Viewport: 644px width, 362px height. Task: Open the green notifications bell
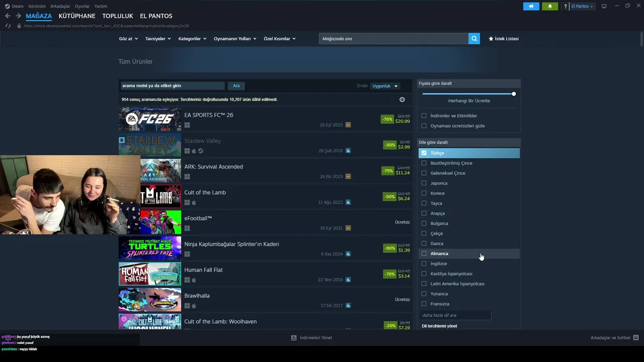click(550, 6)
